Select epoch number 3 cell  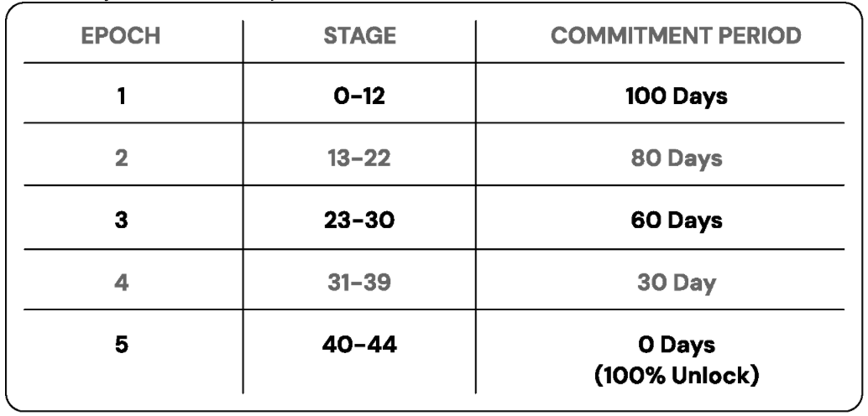121,221
